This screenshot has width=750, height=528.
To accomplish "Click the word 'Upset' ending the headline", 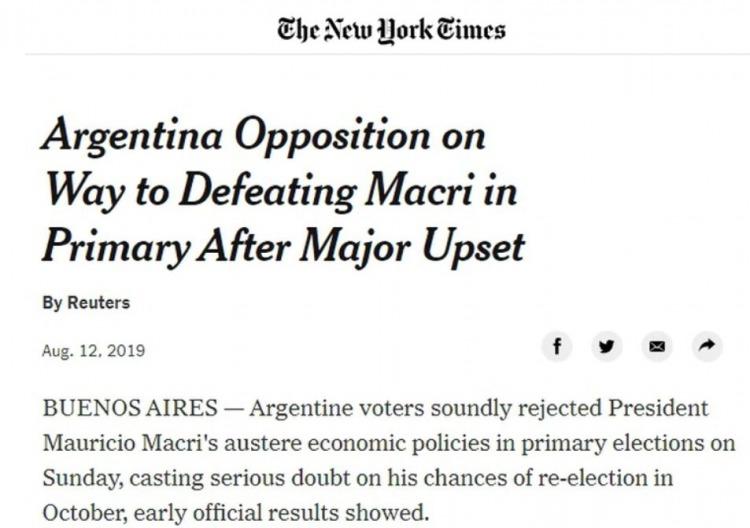I will click(x=474, y=248).
